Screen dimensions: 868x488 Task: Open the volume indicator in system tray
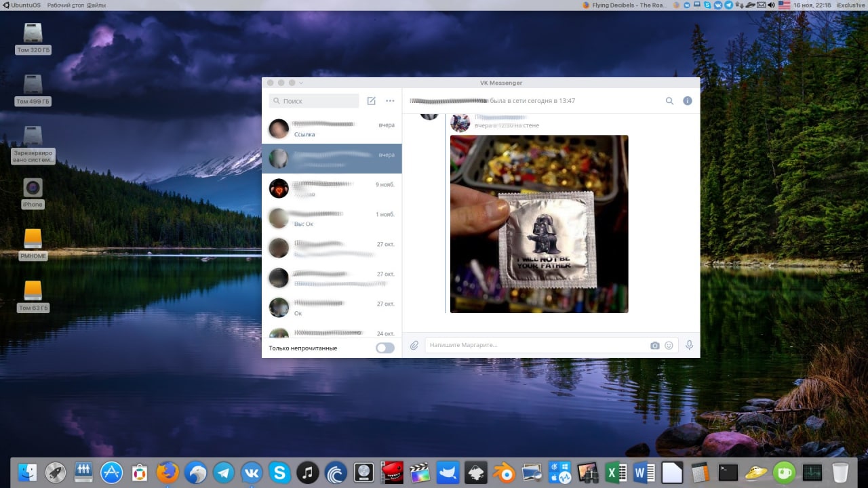point(771,5)
